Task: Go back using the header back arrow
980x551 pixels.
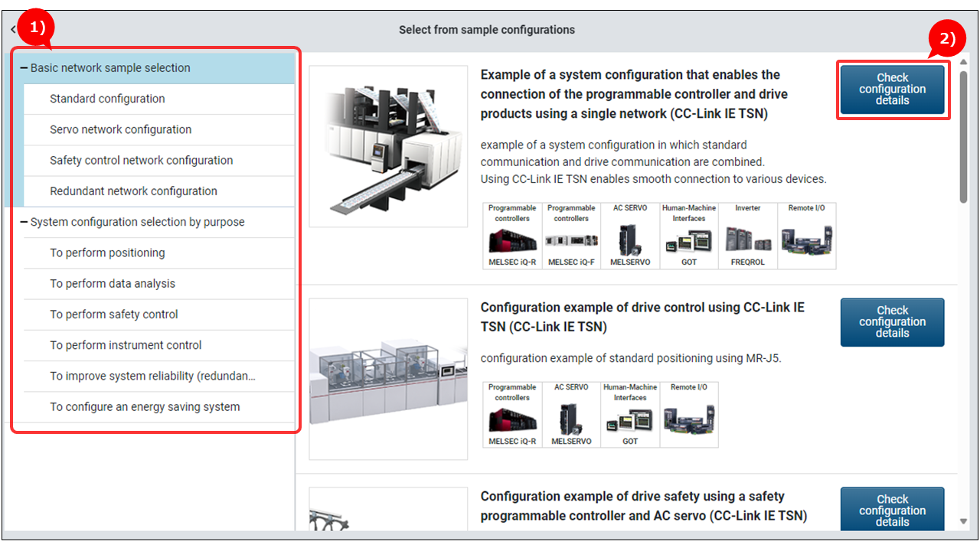Action: point(13,30)
